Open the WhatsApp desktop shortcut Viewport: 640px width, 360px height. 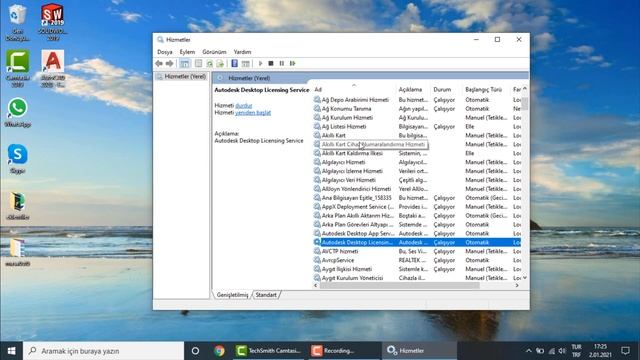(18, 112)
